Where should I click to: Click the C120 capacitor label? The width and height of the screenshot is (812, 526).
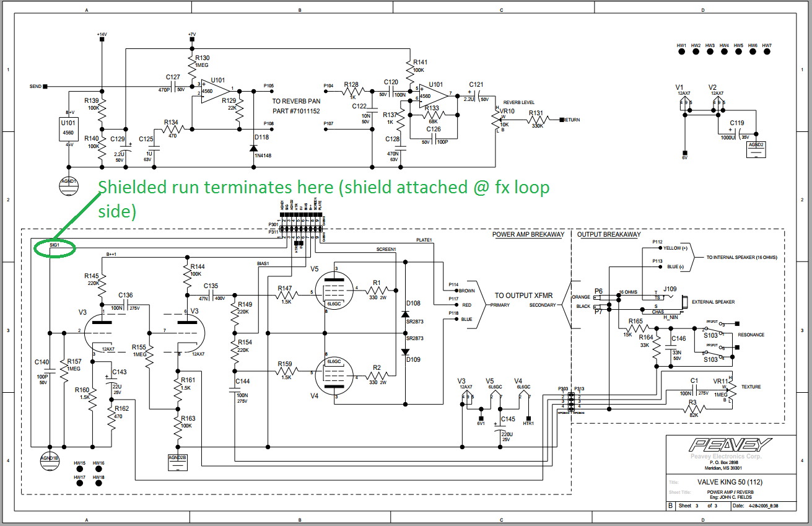(x=391, y=82)
